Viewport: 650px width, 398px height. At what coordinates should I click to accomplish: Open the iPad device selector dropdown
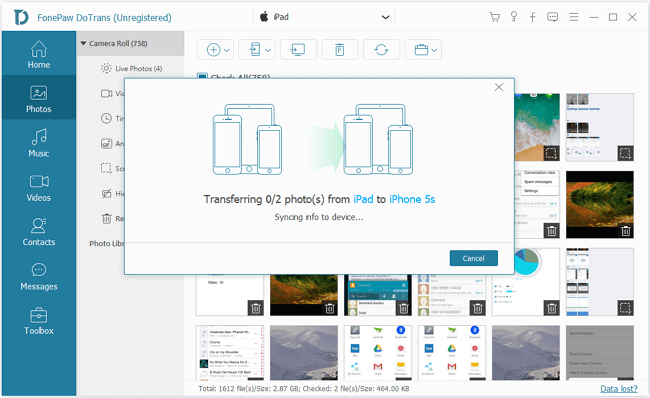[x=324, y=17]
